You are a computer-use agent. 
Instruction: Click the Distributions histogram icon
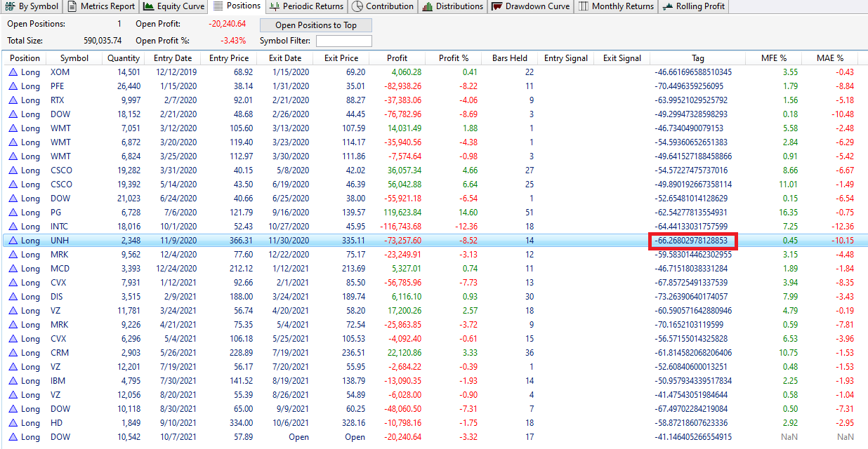click(427, 6)
